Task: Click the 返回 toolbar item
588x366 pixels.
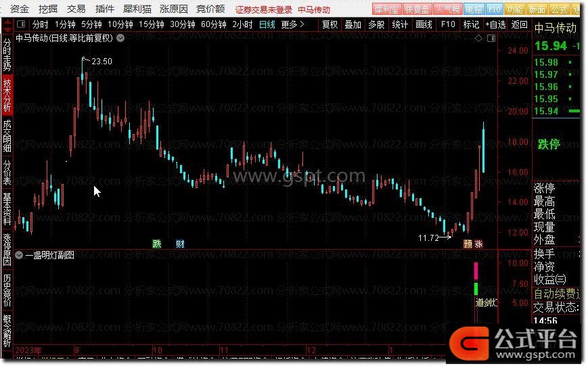Action: 520,25
